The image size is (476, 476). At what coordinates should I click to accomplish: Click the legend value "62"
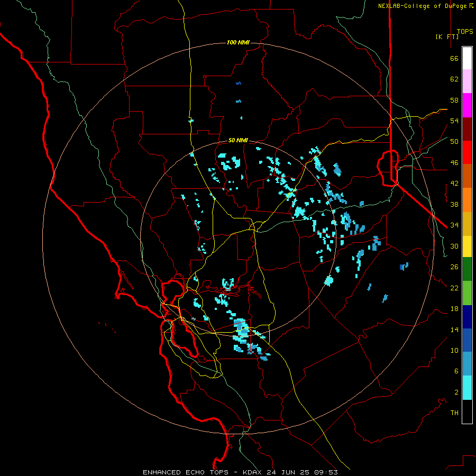tap(454, 79)
